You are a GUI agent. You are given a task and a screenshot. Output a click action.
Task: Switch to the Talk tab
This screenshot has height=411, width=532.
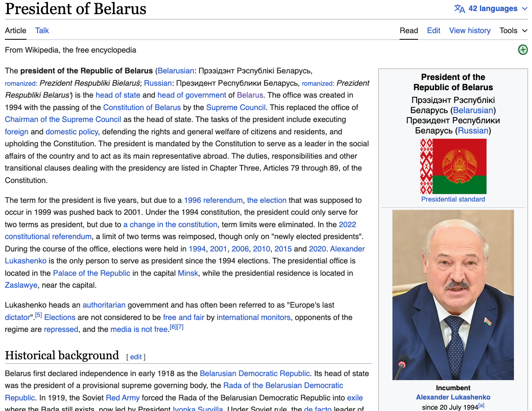(42, 30)
